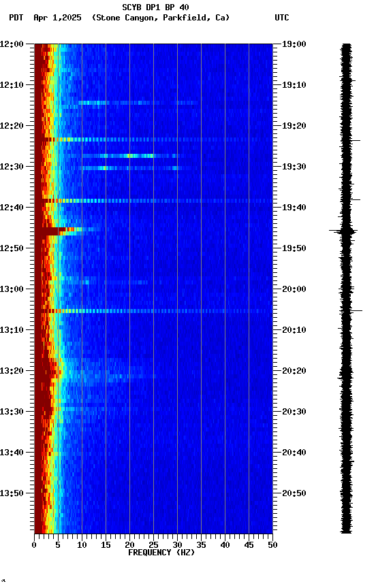Viewport: 376px width, 588px height.
Task: Click the "UTC" timezone label
Action: (282, 18)
